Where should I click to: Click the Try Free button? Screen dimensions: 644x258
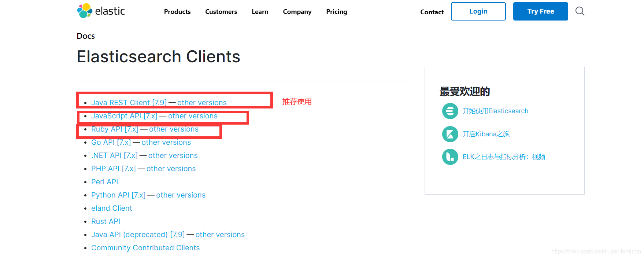tap(541, 11)
